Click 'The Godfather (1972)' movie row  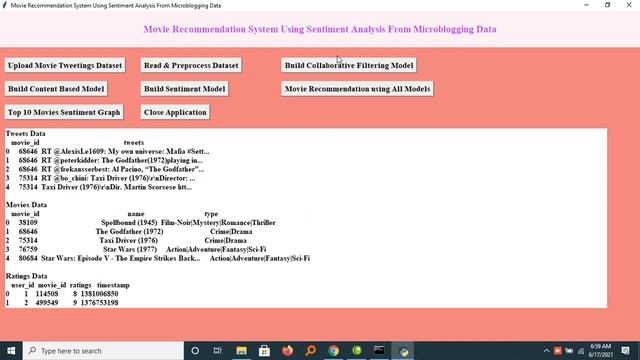point(129,231)
